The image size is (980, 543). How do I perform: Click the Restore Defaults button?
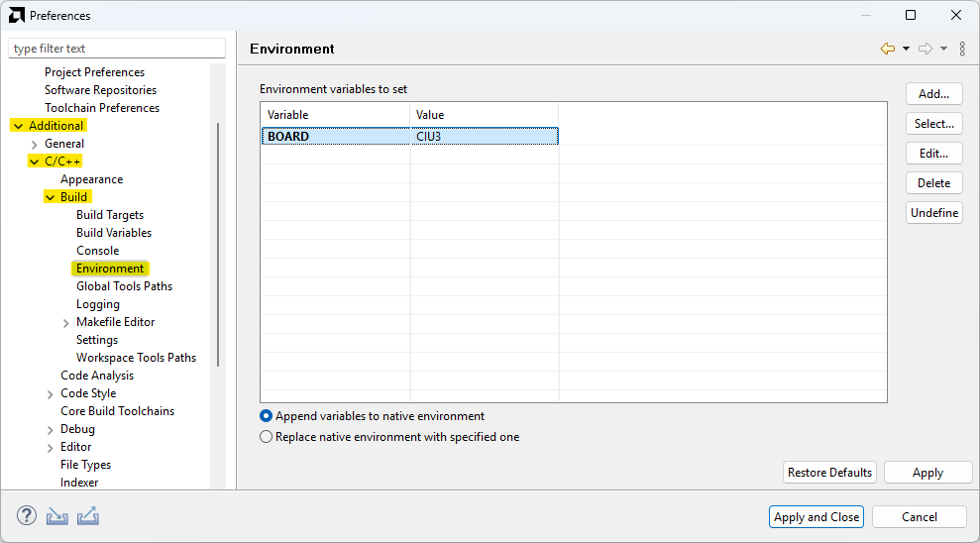[829, 473]
